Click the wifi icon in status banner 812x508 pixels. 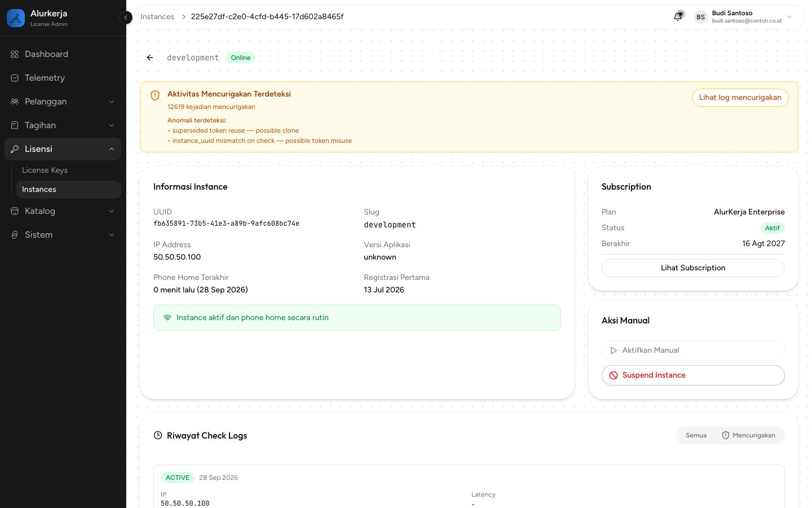[167, 318]
